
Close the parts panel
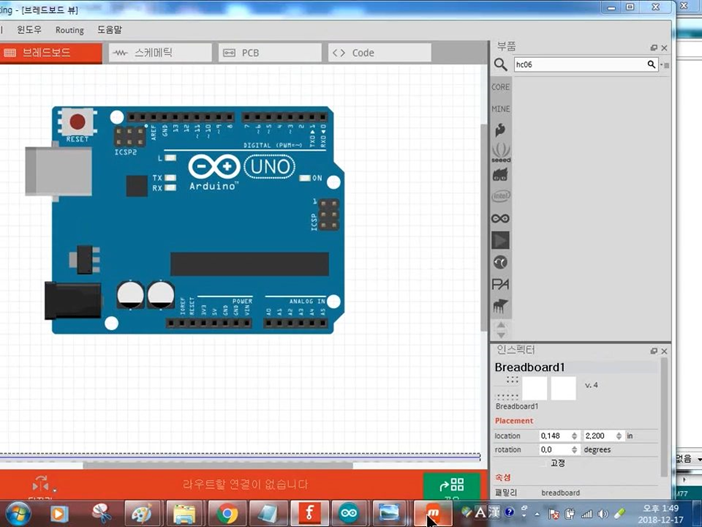664,47
